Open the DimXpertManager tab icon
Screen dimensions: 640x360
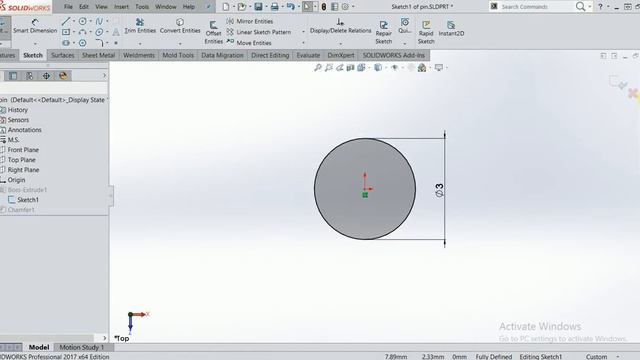coord(47,76)
